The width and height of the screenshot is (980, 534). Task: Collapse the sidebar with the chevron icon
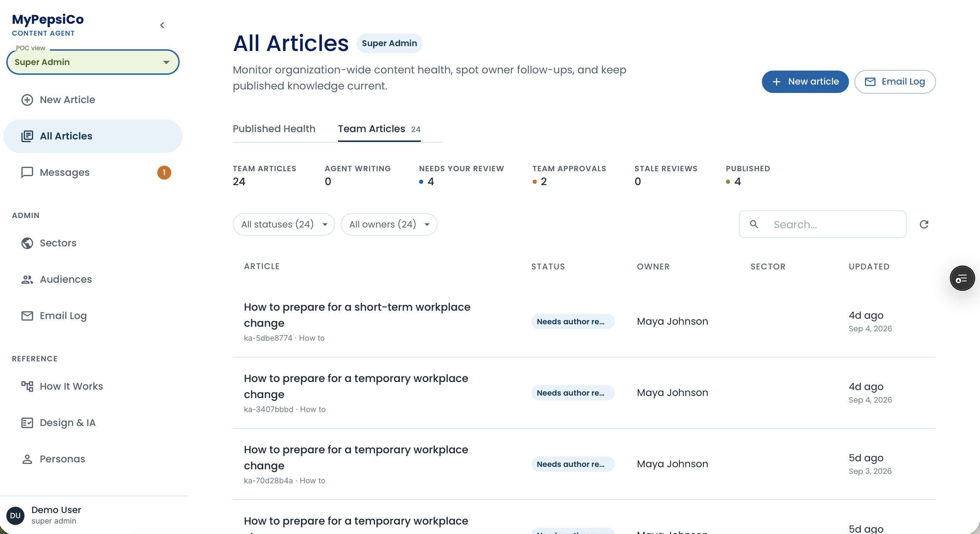(x=162, y=25)
